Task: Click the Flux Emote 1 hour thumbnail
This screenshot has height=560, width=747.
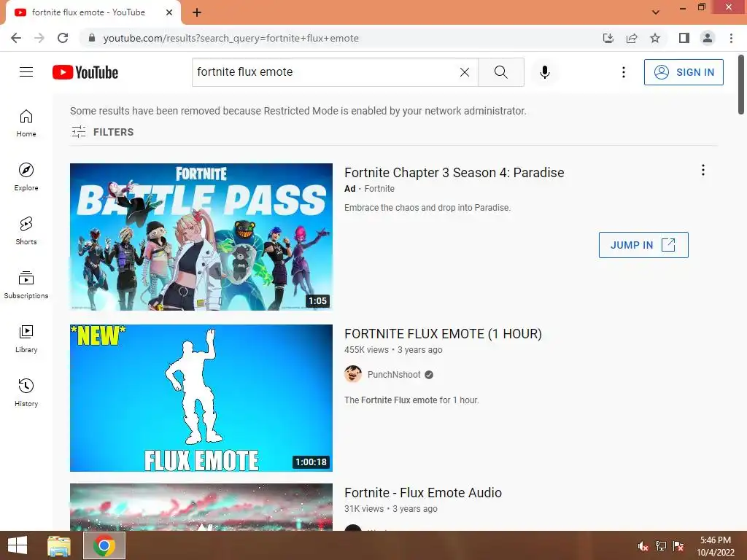Action: 201,398
